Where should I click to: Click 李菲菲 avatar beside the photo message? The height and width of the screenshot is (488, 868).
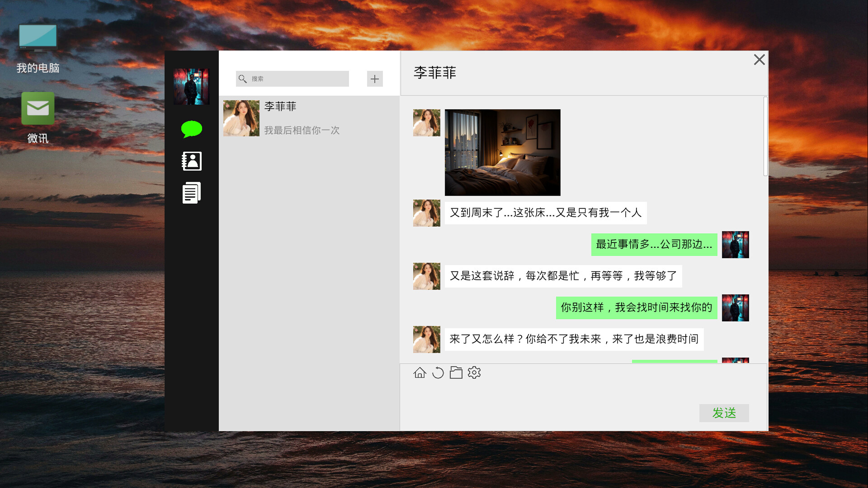click(x=427, y=123)
